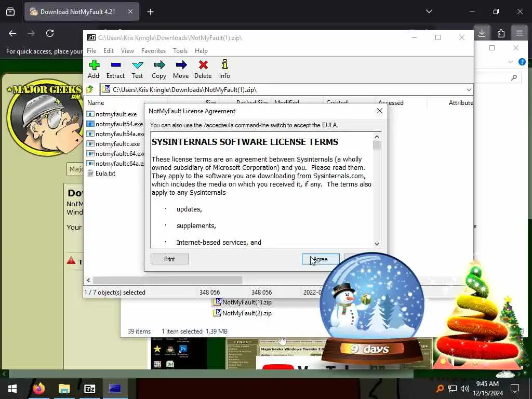This screenshot has width=532, height=399.
Task: Open the browser downloads icon
Action: pos(482,33)
